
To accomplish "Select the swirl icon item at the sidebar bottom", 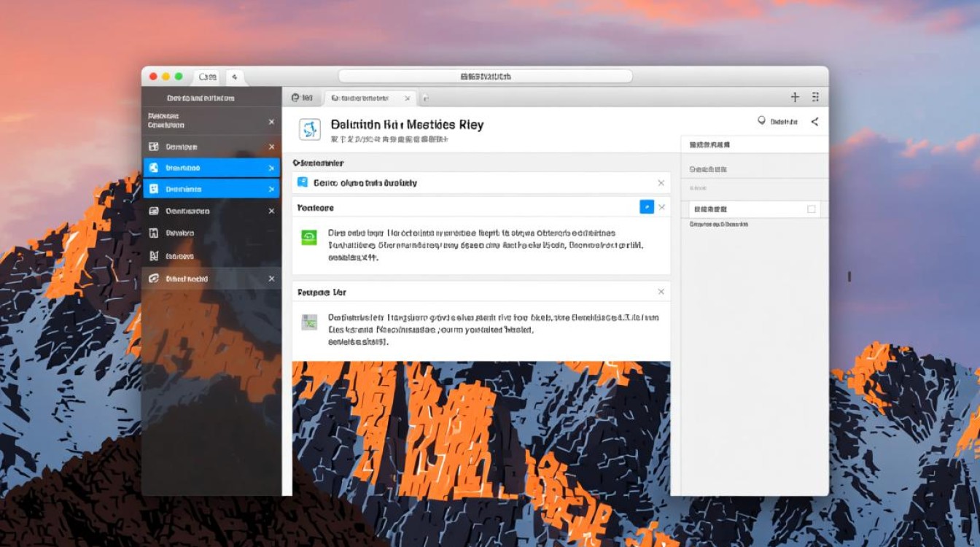I will 154,279.
